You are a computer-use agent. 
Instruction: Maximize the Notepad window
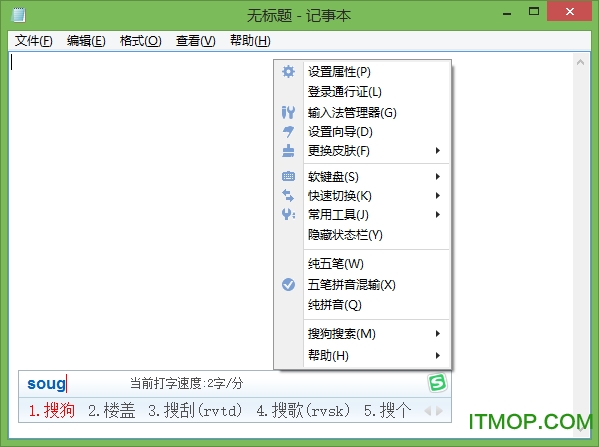(x=534, y=11)
